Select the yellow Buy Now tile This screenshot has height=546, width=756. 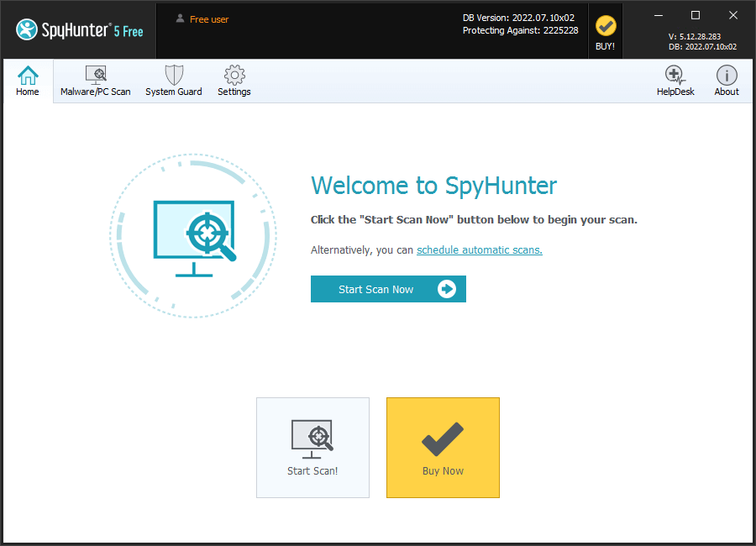pos(443,447)
